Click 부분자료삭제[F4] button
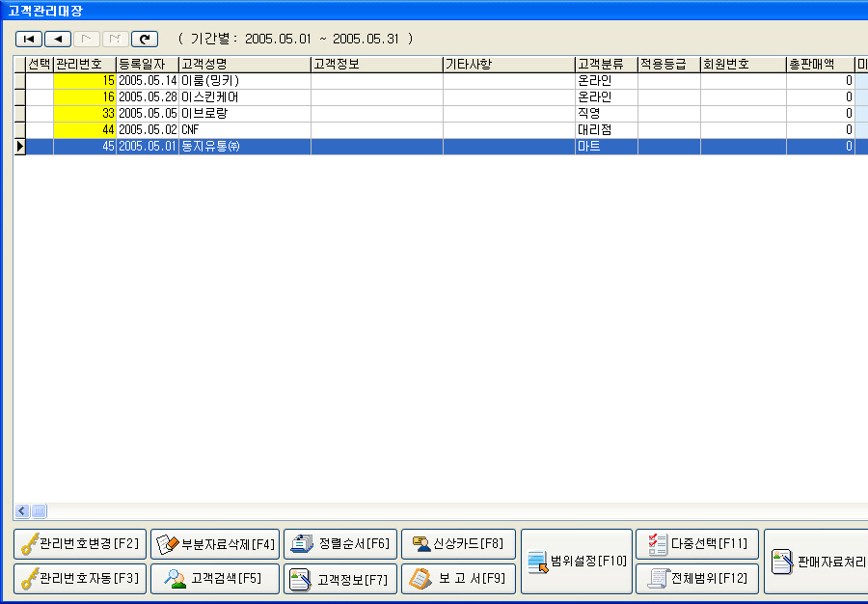Viewport: 868px width, 604px height. tap(215, 544)
